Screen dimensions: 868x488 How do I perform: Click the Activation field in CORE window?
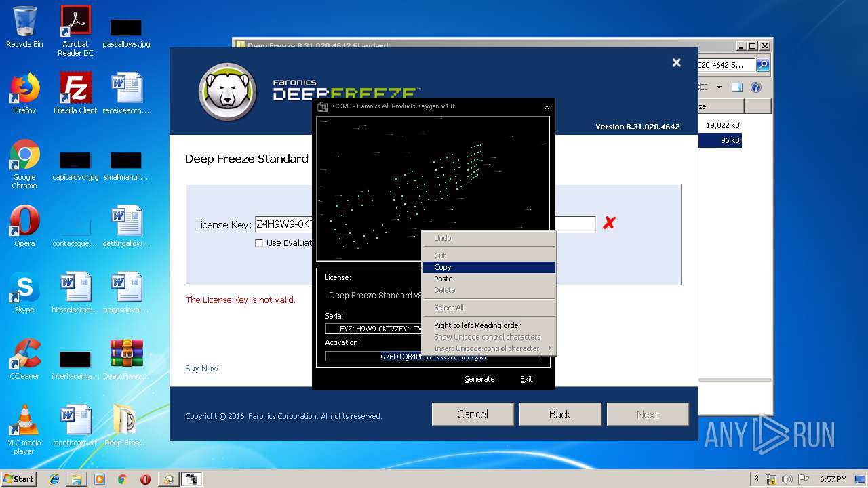tap(433, 356)
